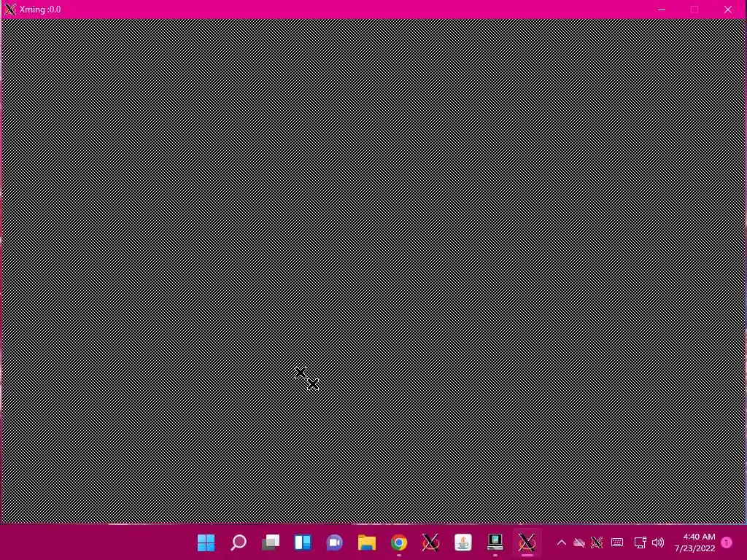
Task: Open the OneDrive cloud tray icon
Action: [x=578, y=542]
